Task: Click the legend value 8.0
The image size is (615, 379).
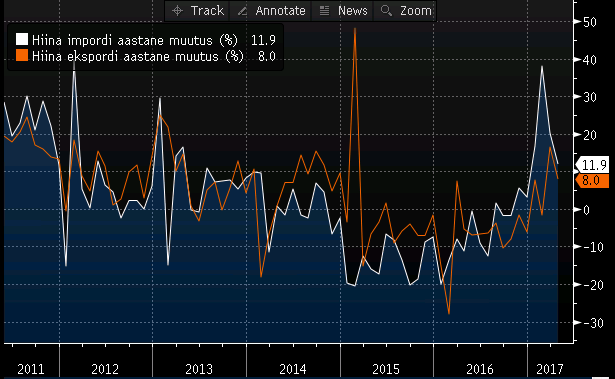Action: 267,56
